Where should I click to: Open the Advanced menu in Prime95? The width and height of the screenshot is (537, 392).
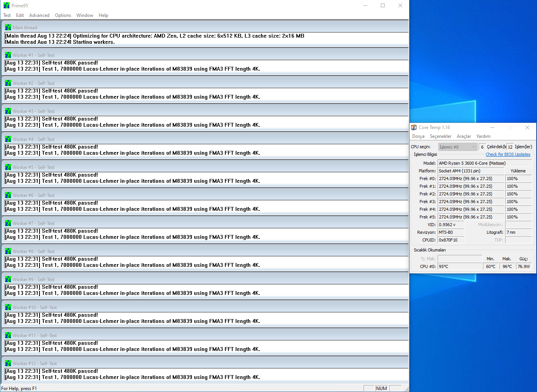39,15
